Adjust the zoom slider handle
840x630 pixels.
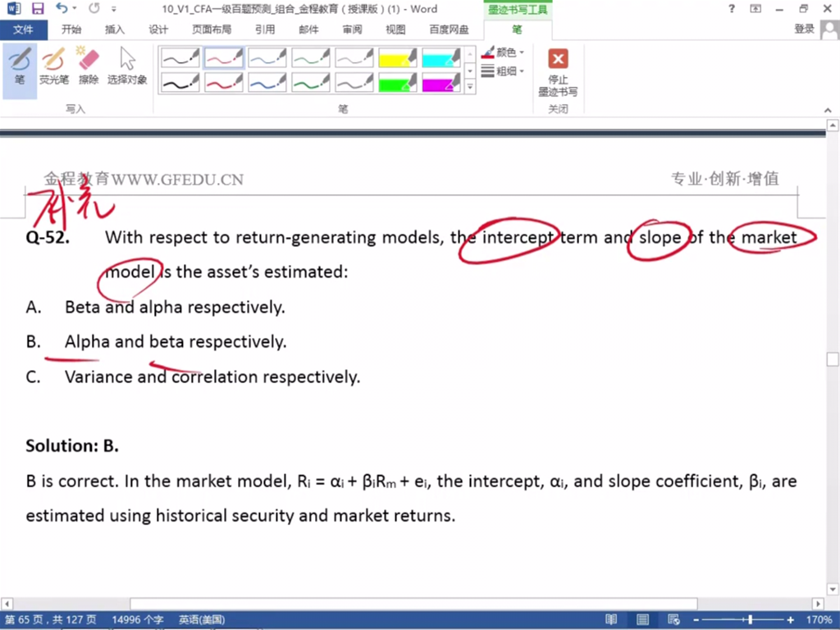(x=750, y=620)
